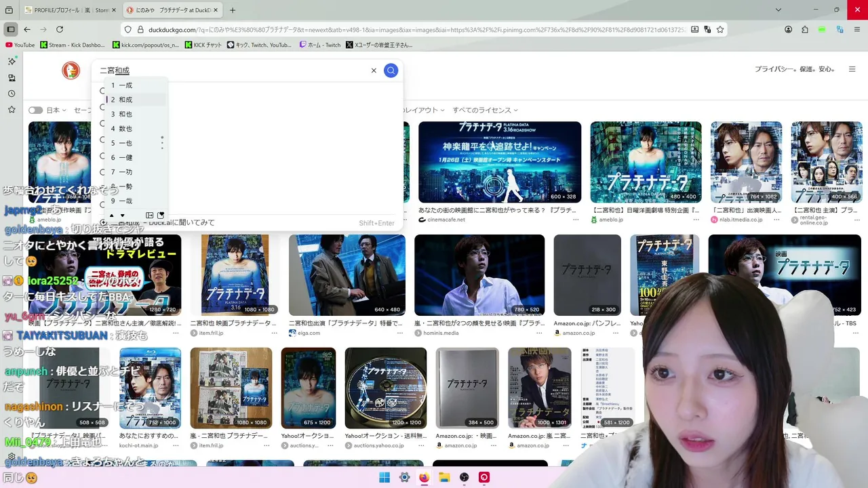Click the install/download icon in the address bar

pyautogui.click(x=694, y=29)
